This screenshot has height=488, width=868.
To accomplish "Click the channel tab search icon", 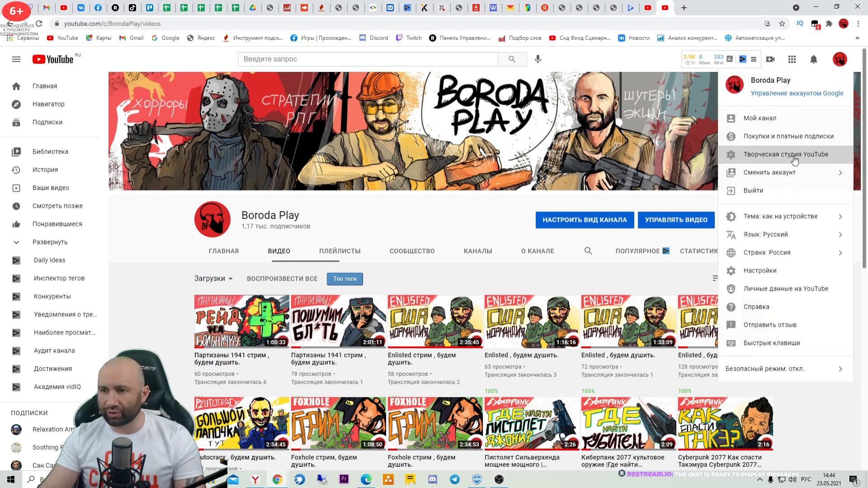I will pos(588,251).
